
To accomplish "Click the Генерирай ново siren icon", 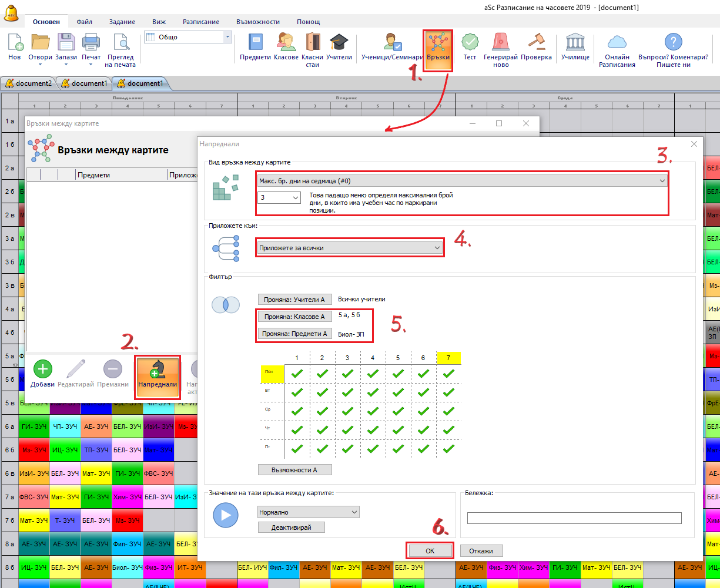I will pyautogui.click(x=501, y=43).
